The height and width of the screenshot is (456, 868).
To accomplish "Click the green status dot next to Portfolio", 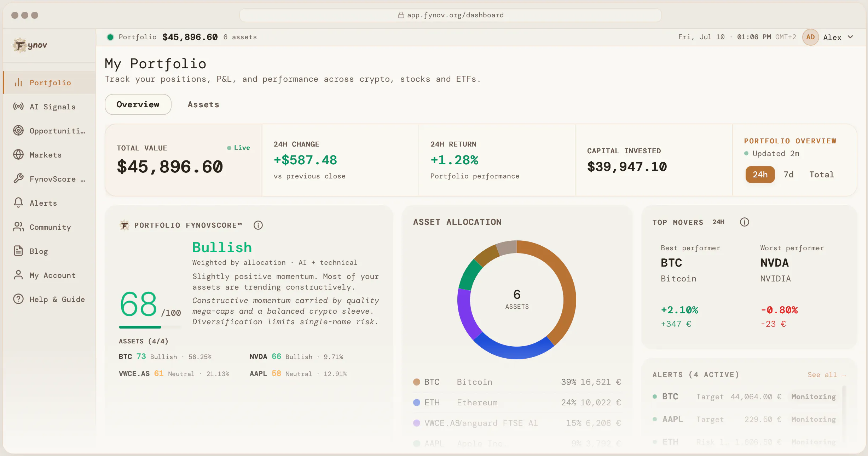I will pyautogui.click(x=110, y=37).
